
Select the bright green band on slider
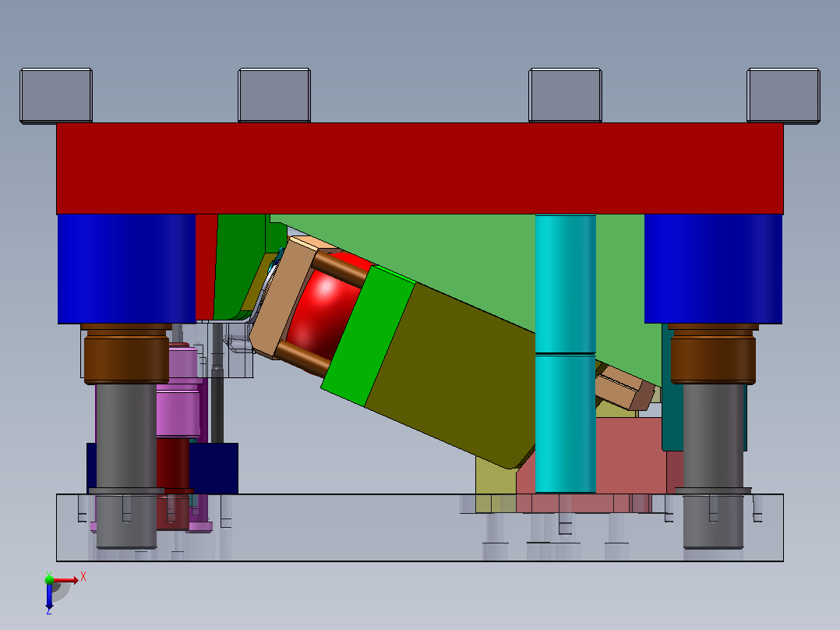(x=369, y=335)
